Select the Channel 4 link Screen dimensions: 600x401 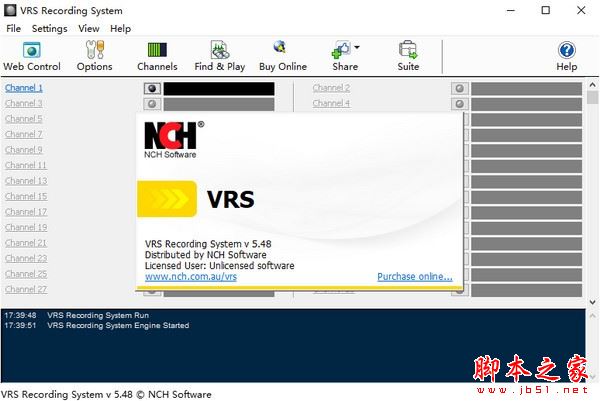pyautogui.click(x=331, y=103)
